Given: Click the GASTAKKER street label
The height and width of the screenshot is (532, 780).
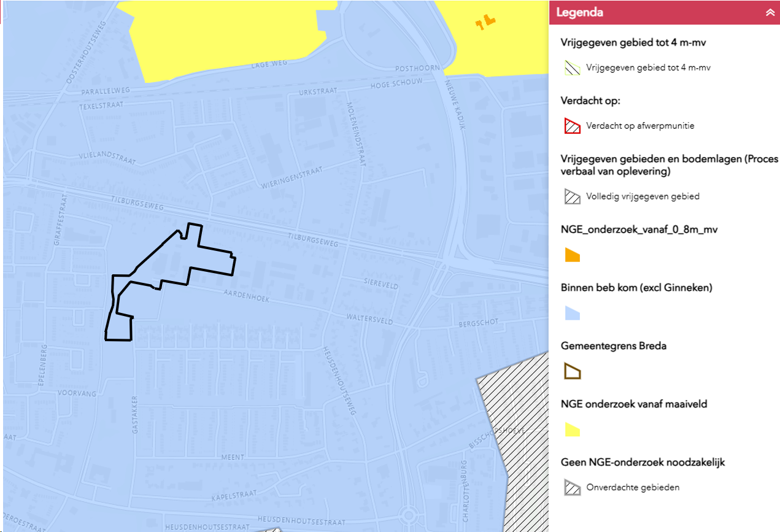Looking at the screenshot, I should 136,415.
